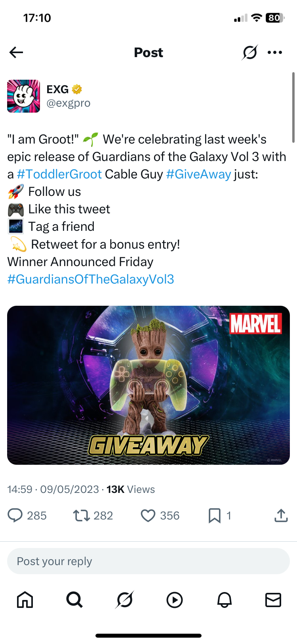Open the three-dot more options menu
This screenshot has height=644, width=297.
tap(275, 52)
